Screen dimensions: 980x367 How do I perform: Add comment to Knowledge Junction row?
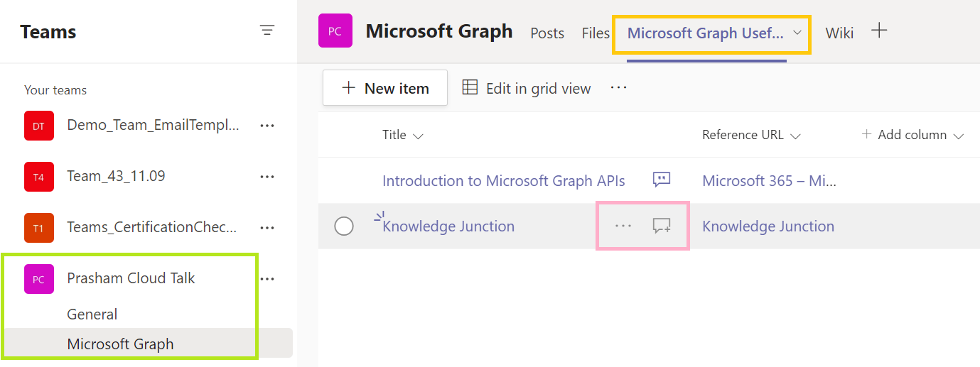tap(662, 226)
